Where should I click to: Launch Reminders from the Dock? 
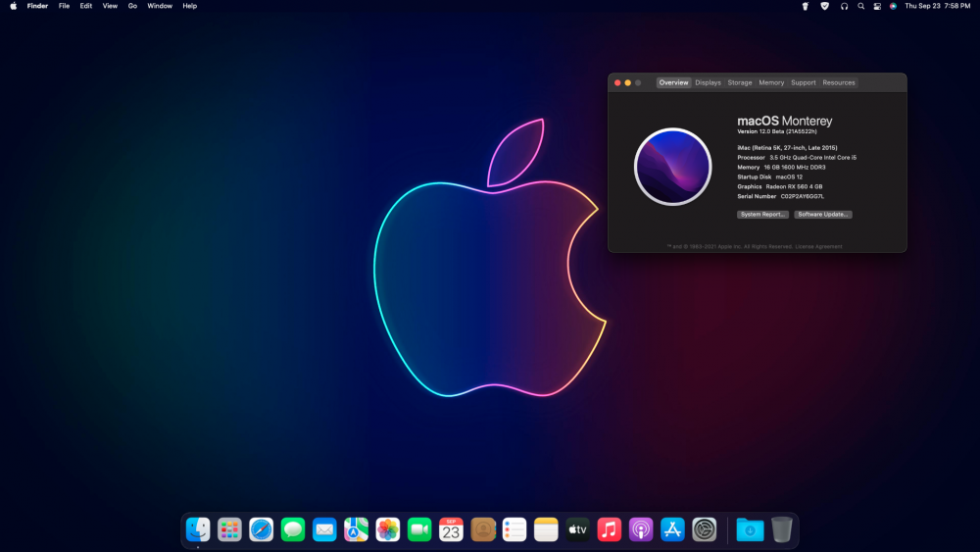pyautogui.click(x=514, y=529)
